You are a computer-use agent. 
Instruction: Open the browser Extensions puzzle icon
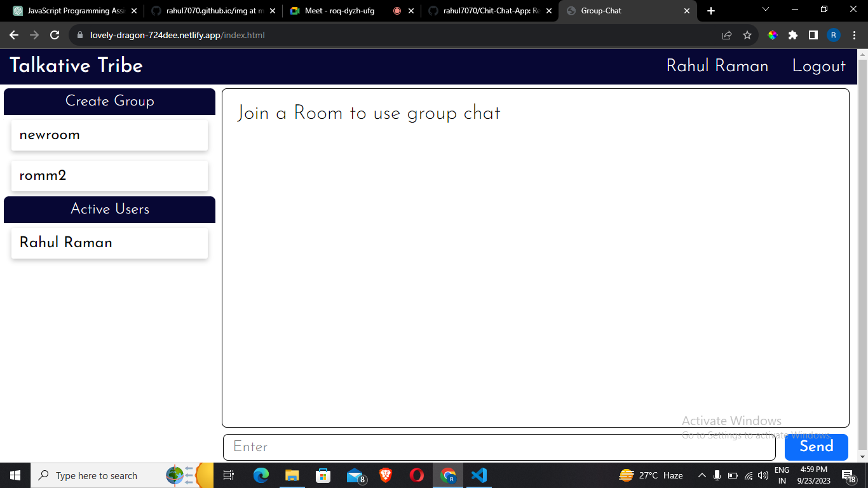click(793, 36)
